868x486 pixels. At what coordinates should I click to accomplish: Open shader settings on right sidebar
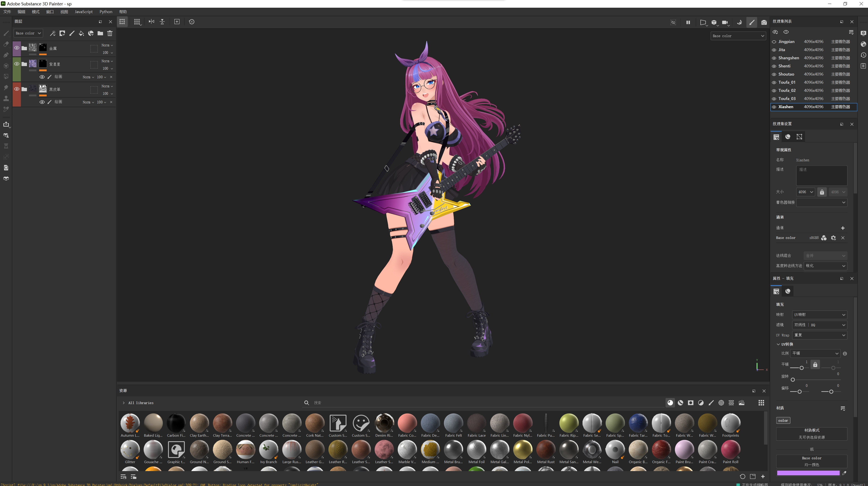pos(863,44)
